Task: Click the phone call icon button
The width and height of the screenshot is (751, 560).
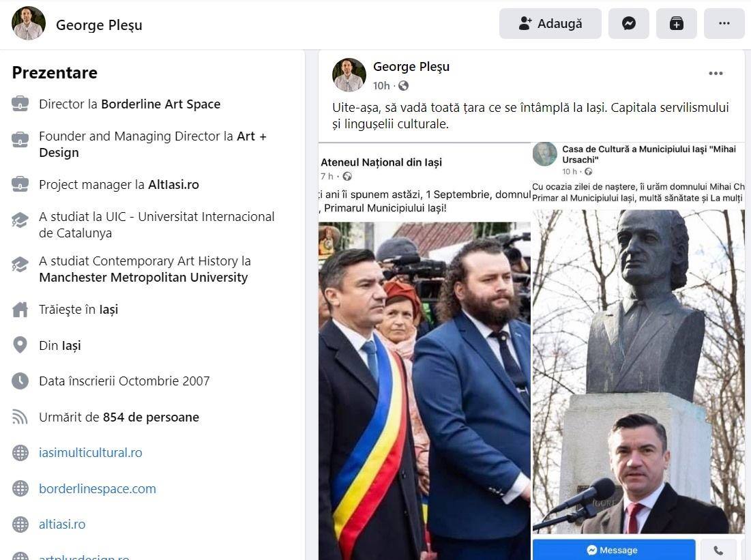Action: click(x=718, y=550)
